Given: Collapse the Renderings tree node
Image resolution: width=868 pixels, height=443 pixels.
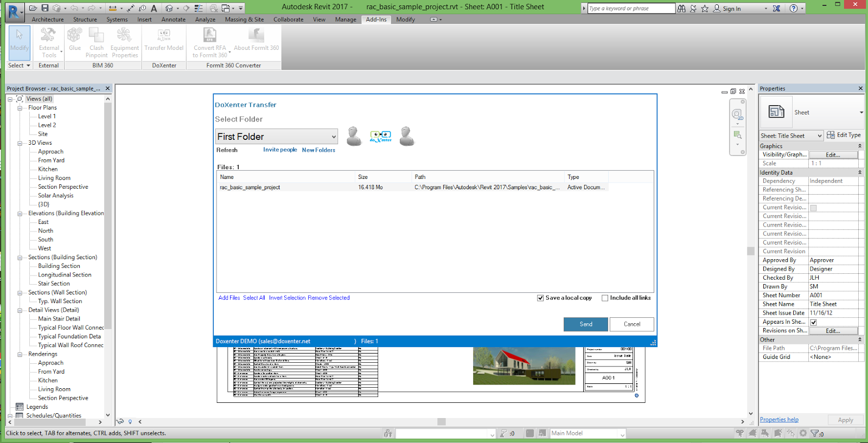Looking at the screenshot, I should tap(20, 354).
